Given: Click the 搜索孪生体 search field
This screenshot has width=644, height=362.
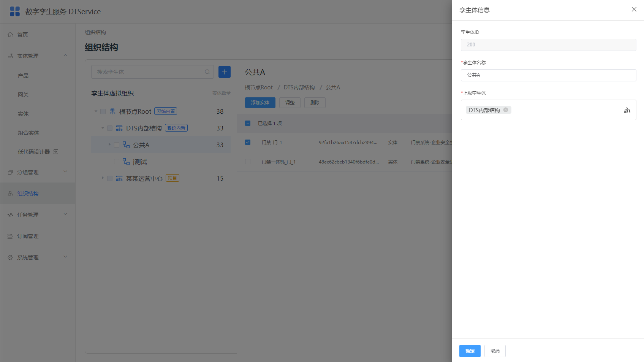Looking at the screenshot, I should coord(152,72).
